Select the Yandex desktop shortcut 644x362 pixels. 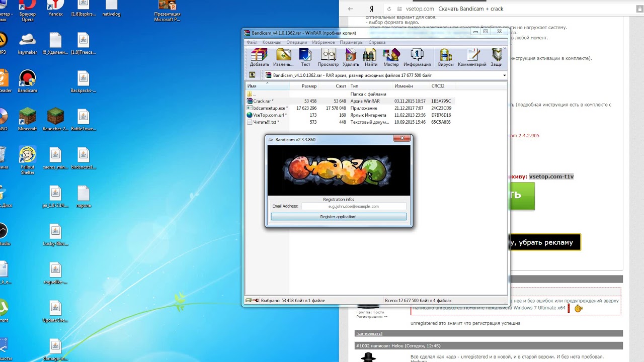pos(55,9)
